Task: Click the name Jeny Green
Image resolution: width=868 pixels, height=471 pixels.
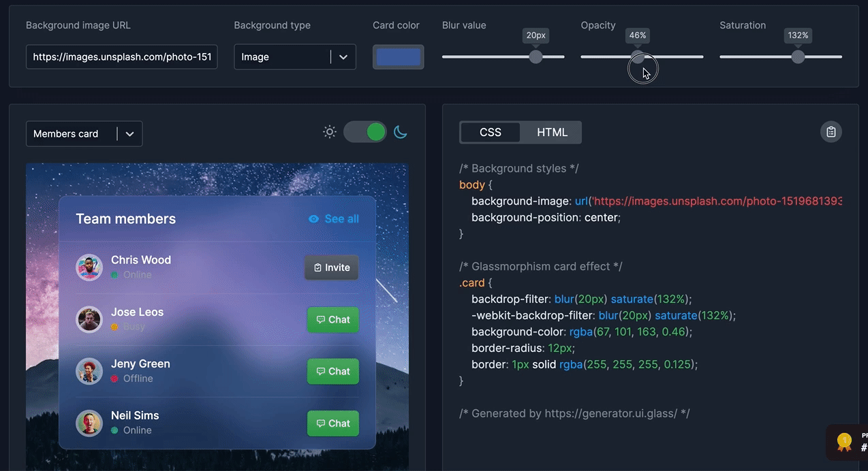Action: tap(140, 363)
